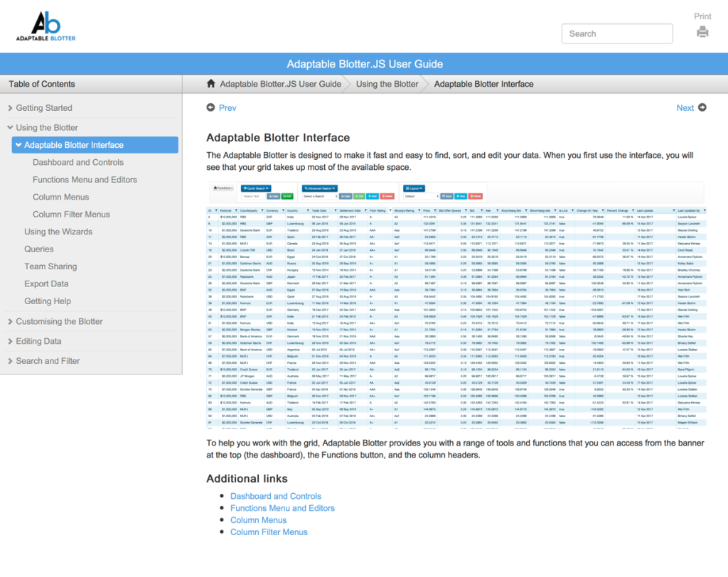
Task: Go to Adaptable Blotter.JS User Guide breadcrumb
Action: pyautogui.click(x=280, y=84)
